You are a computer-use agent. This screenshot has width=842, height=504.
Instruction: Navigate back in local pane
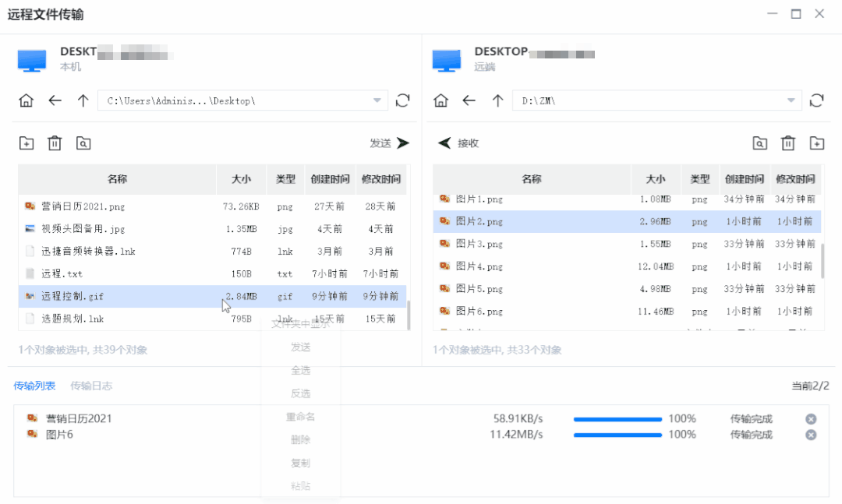[x=55, y=100]
